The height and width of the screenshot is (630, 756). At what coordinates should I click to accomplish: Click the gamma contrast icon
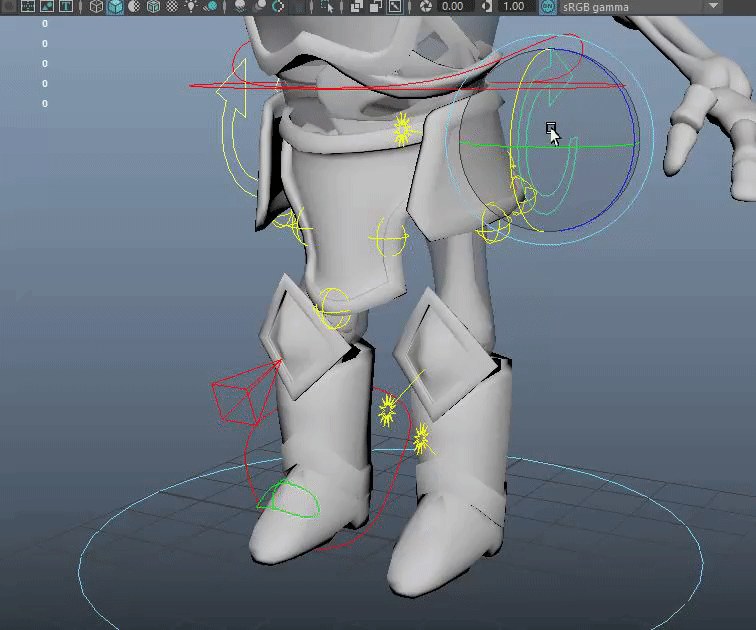pos(487,6)
